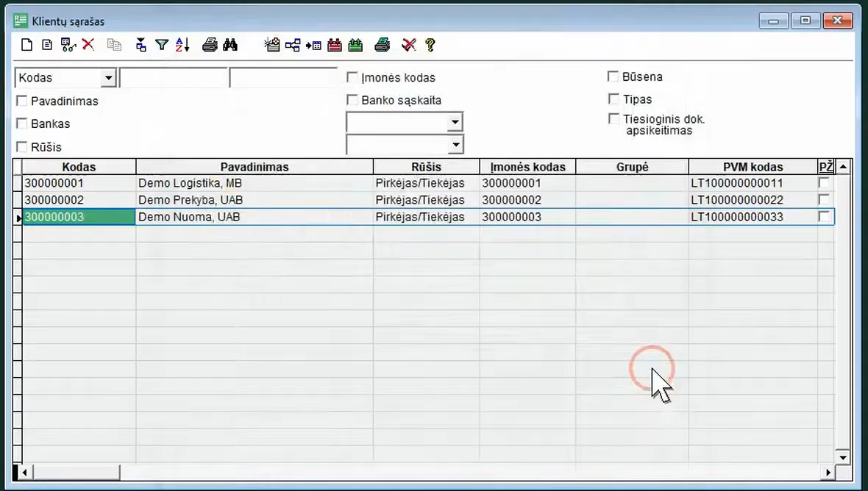Print the client list (grey printer icon)
868x491 pixels.
[210, 45]
